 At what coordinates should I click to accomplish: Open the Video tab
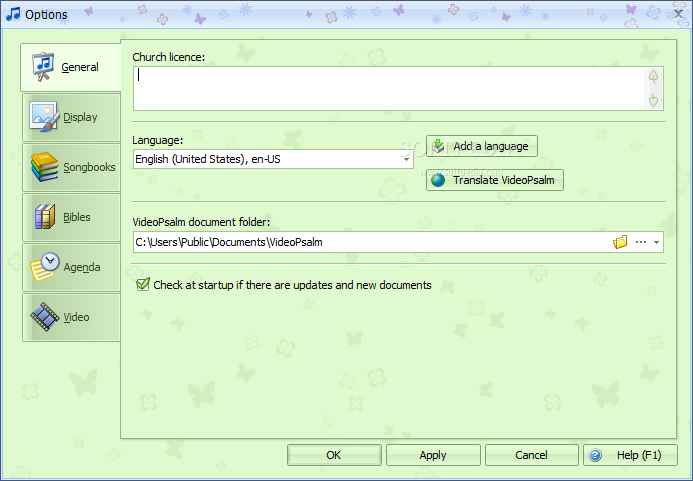[71, 317]
